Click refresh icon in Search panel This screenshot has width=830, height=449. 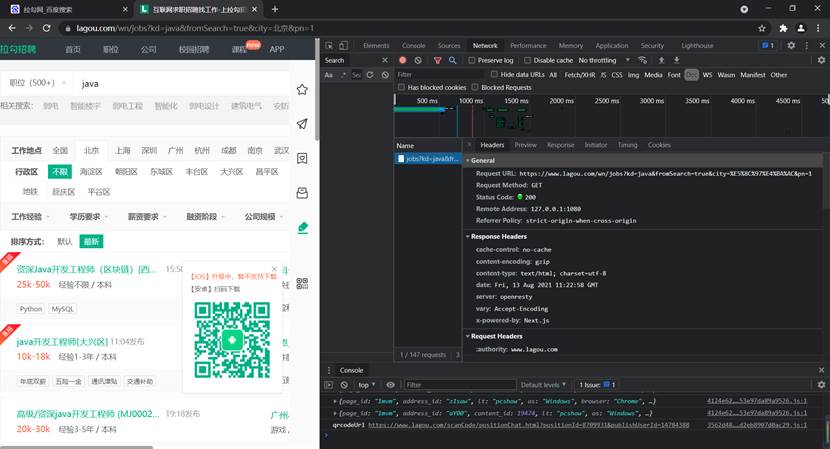370,75
